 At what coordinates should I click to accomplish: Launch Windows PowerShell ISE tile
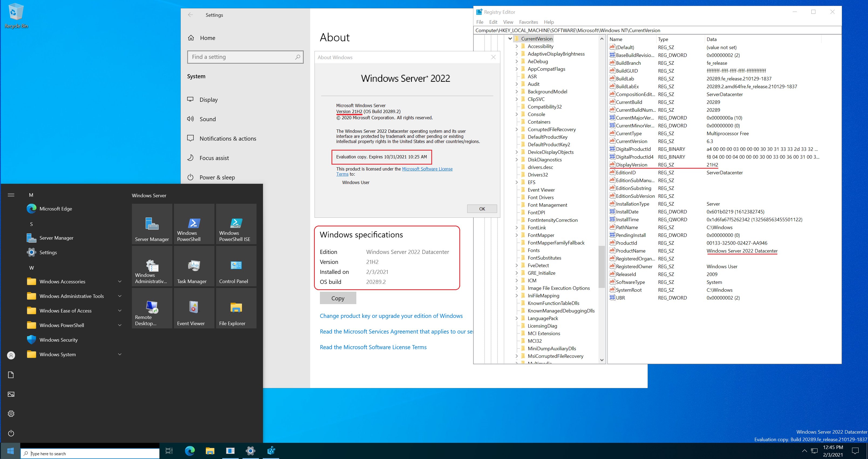236,224
